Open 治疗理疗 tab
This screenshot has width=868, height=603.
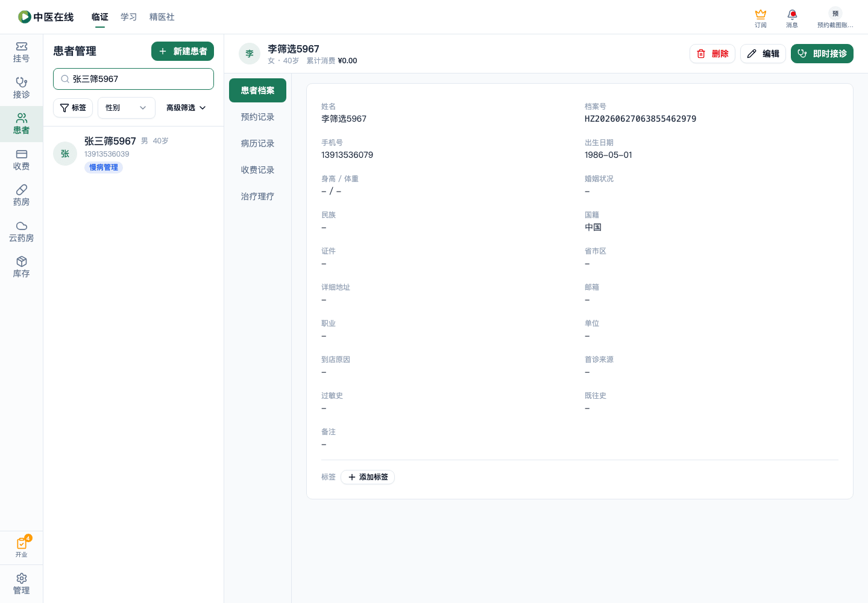point(257,196)
